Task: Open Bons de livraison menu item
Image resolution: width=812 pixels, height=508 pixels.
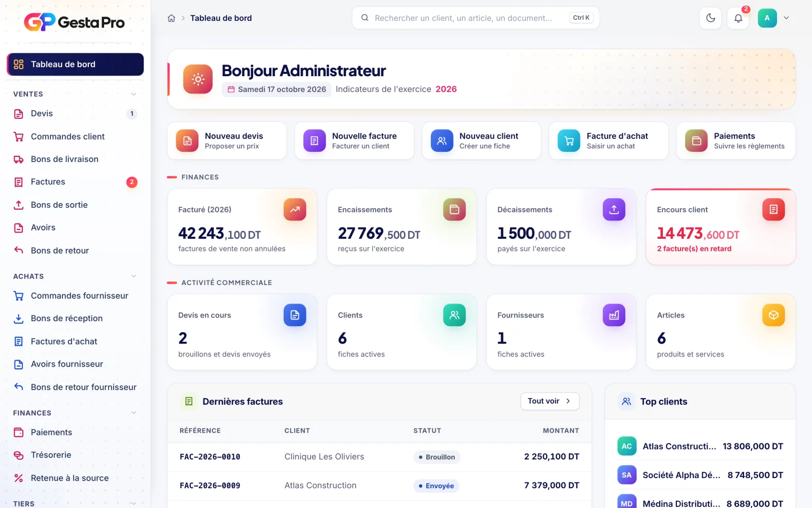Action: [x=75, y=160]
